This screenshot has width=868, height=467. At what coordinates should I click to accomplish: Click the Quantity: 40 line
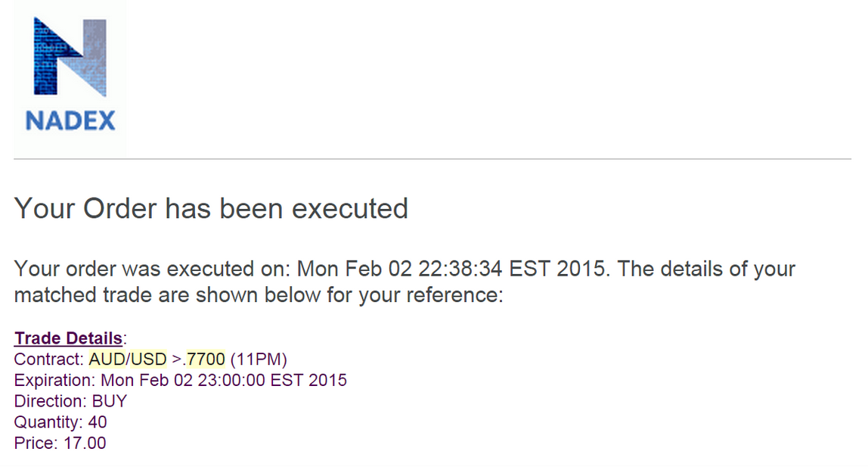click(60, 422)
